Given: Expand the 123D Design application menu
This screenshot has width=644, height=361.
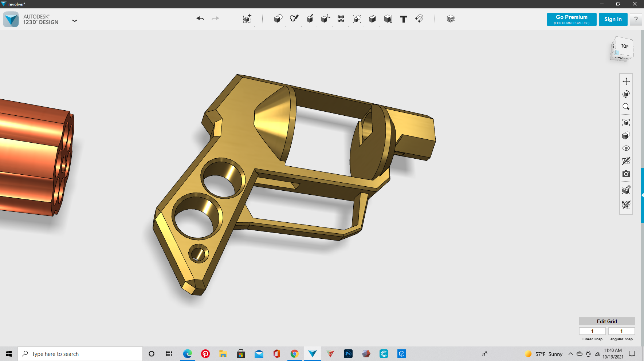Looking at the screenshot, I should (75, 21).
